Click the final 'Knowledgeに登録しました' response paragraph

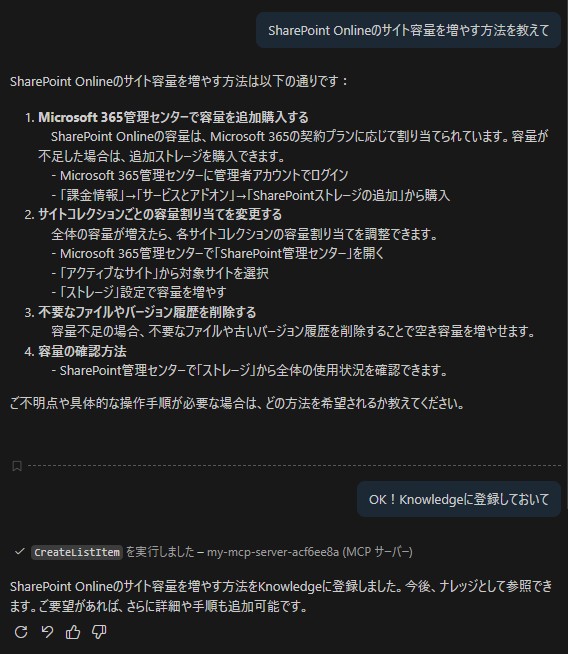click(281, 596)
